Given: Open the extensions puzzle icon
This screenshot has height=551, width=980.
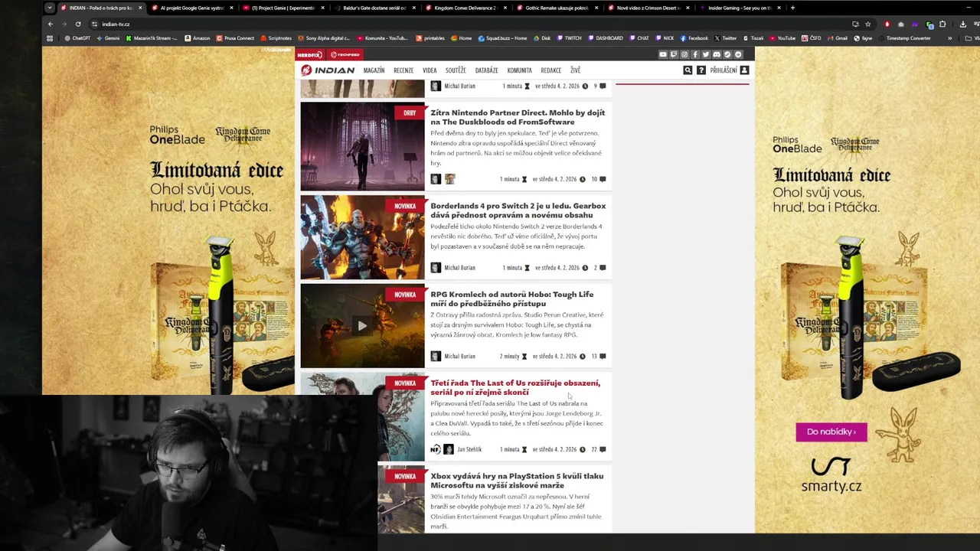Looking at the screenshot, I should point(942,24).
